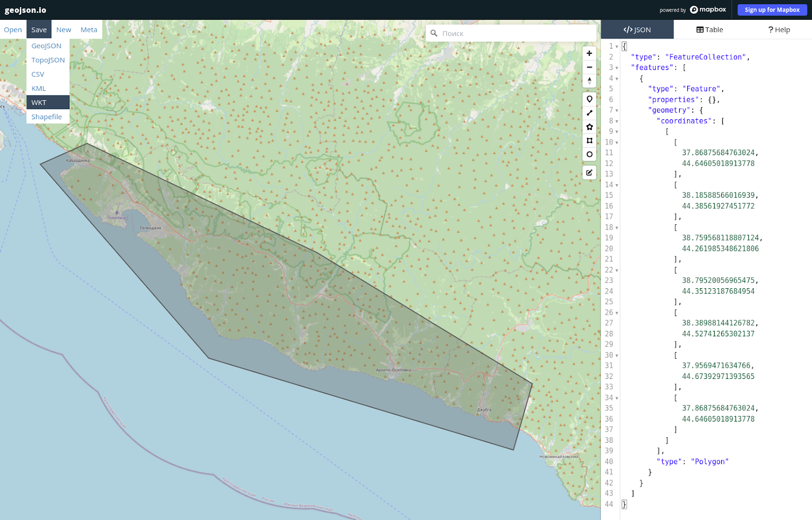Select the draw line tool
The height and width of the screenshot is (520, 812).
[x=589, y=113]
